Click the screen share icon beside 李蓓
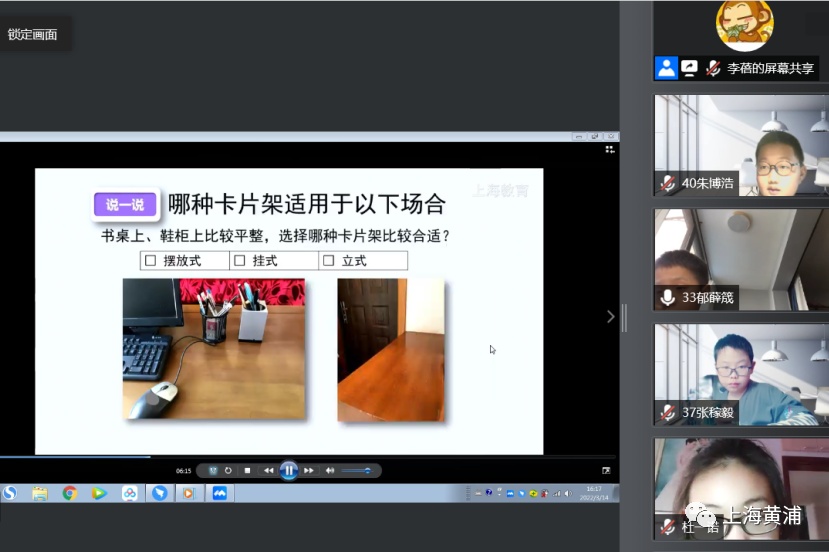829x552 pixels. coord(689,68)
